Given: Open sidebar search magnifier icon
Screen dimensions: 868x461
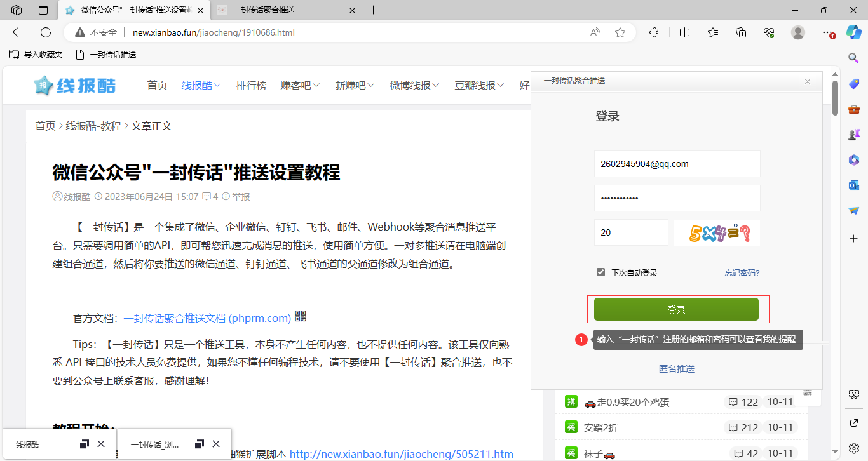Looking at the screenshot, I should click(x=854, y=58).
